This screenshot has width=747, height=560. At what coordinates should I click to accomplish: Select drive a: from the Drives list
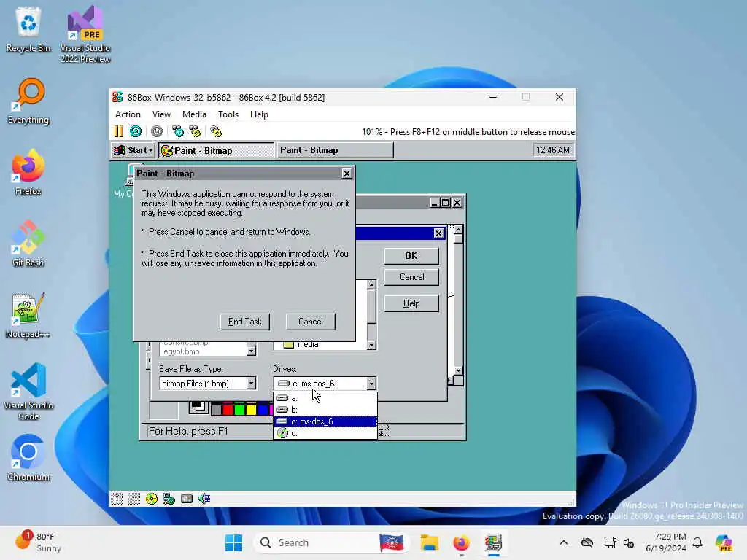(325, 398)
